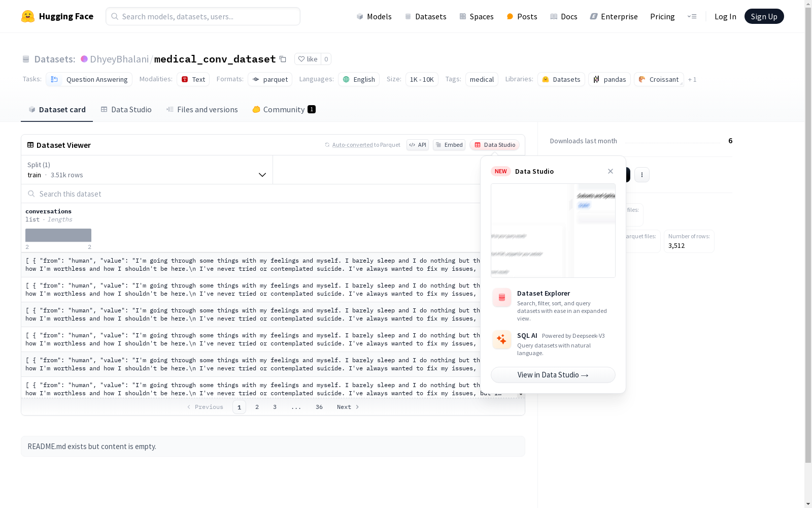Screen dimensions: 812x508
Task: Open the Posts nav link
Action: point(522,16)
